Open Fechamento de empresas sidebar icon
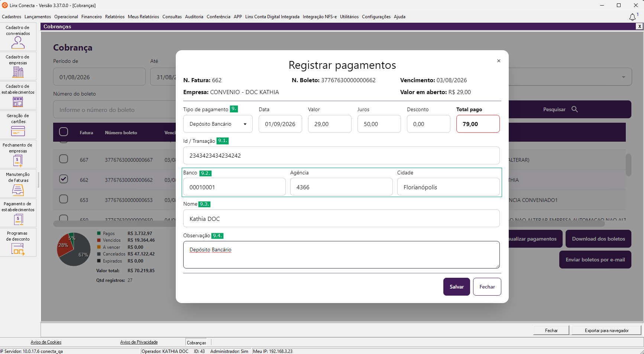The width and height of the screenshot is (644, 354). click(x=18, y=154)
